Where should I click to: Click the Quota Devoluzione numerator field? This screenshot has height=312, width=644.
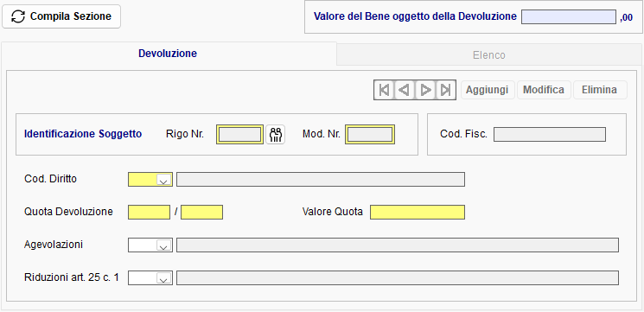[149, 213]
